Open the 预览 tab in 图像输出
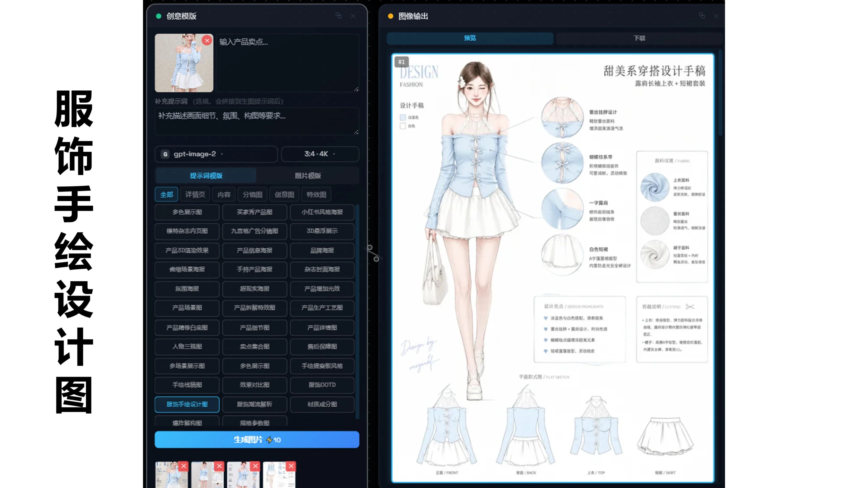This screenshot has height=488, width=868. [470, 38]
